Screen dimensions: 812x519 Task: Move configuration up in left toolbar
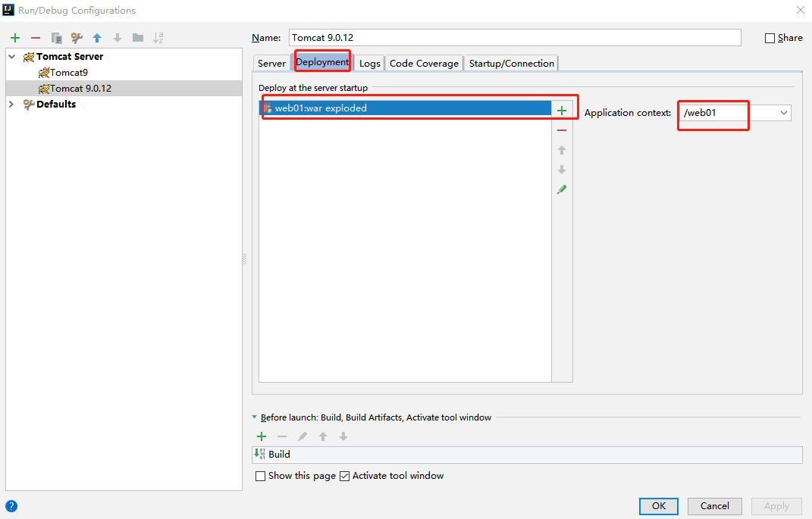97,38
